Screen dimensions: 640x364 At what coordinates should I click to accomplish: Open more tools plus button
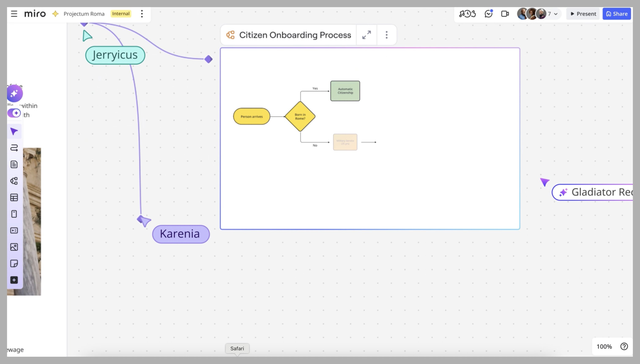click(x=14, y=280)
